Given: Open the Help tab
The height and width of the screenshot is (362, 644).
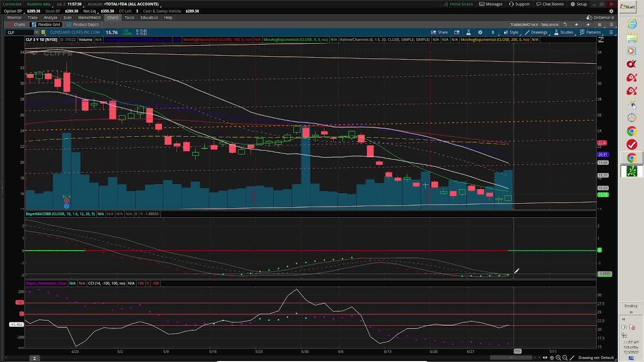Looking at the screenshot, I should (168, 18).
